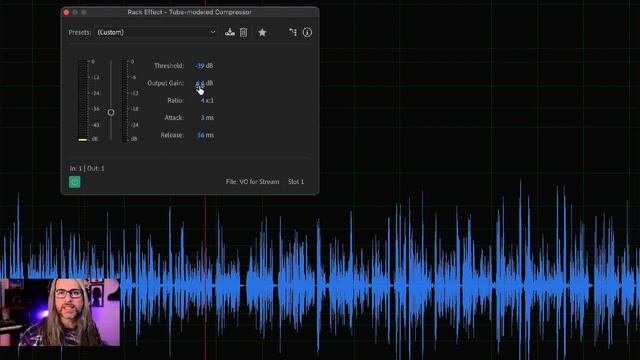Click the Output Gain dB value
Viewport: 640px width, 360px height.
204,83
